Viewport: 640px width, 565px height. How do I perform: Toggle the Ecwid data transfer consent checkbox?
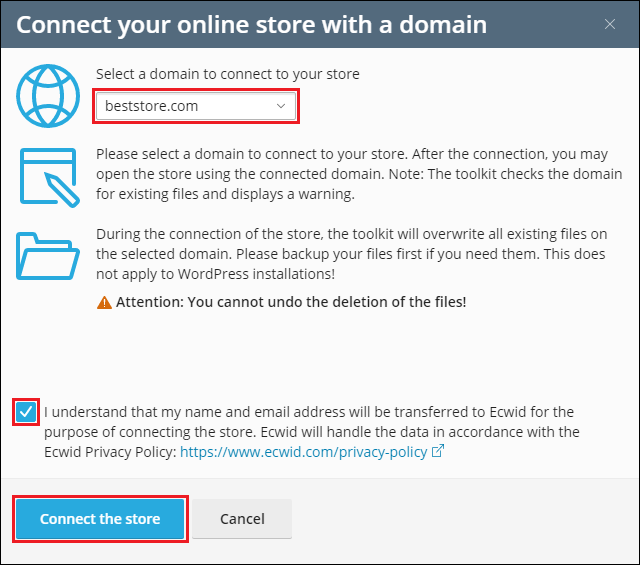click(x=27, y=412)
